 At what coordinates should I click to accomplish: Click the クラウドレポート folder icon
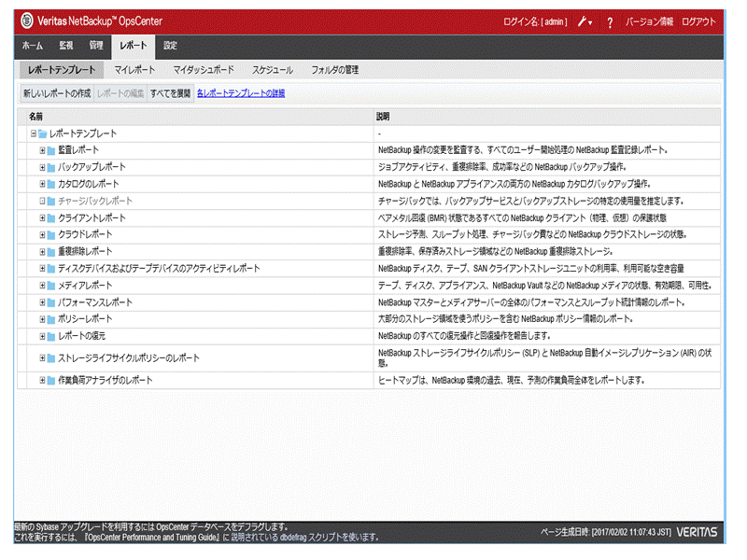point(51,235)
